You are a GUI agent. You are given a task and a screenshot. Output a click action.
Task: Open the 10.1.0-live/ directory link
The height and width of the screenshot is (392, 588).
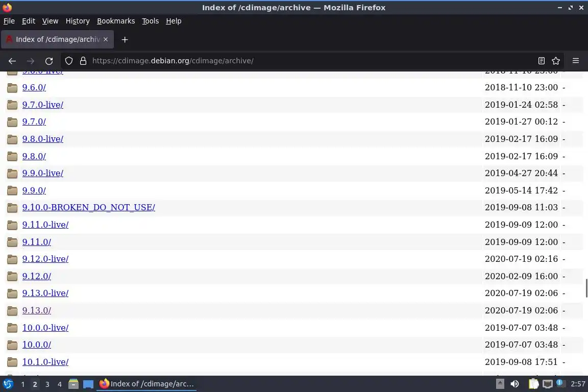[x=45, y=362]
